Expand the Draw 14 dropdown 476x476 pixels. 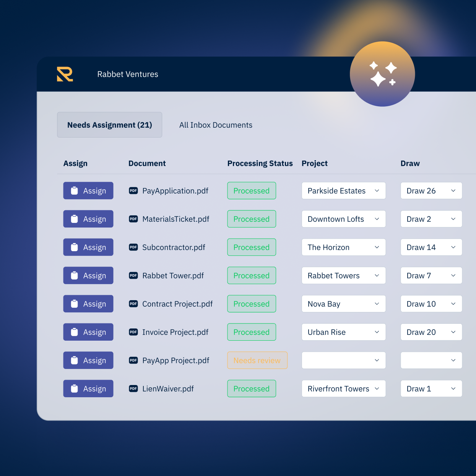pos(431,247)
